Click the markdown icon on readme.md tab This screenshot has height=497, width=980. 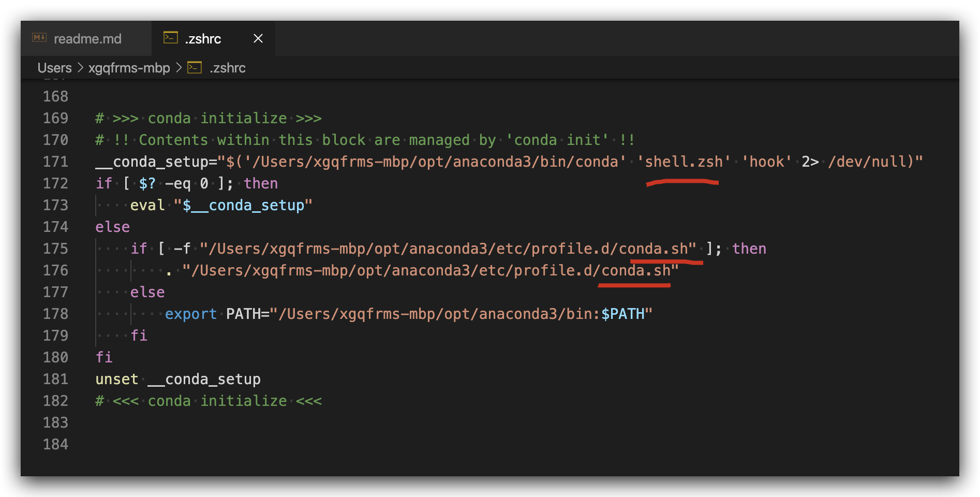(x=39, y=38)
